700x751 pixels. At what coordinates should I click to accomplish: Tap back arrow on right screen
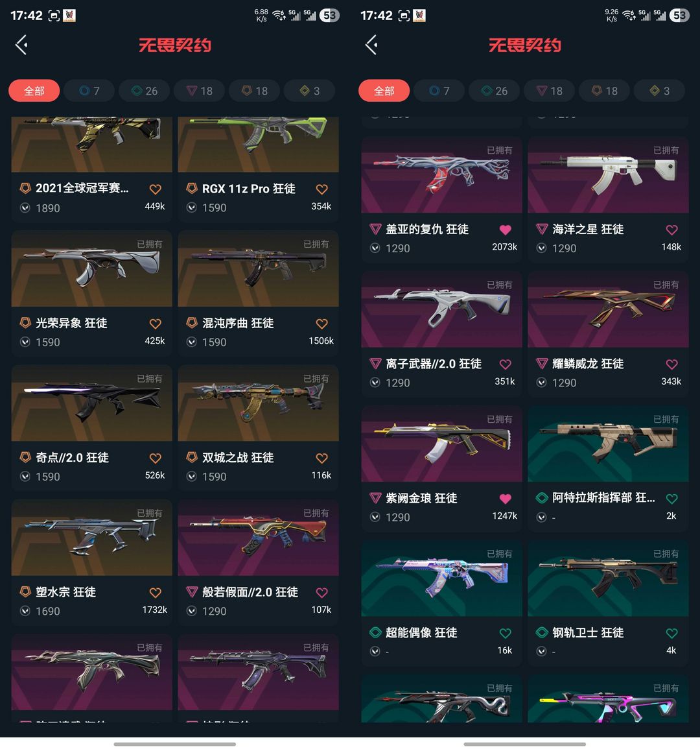point(371,45)
